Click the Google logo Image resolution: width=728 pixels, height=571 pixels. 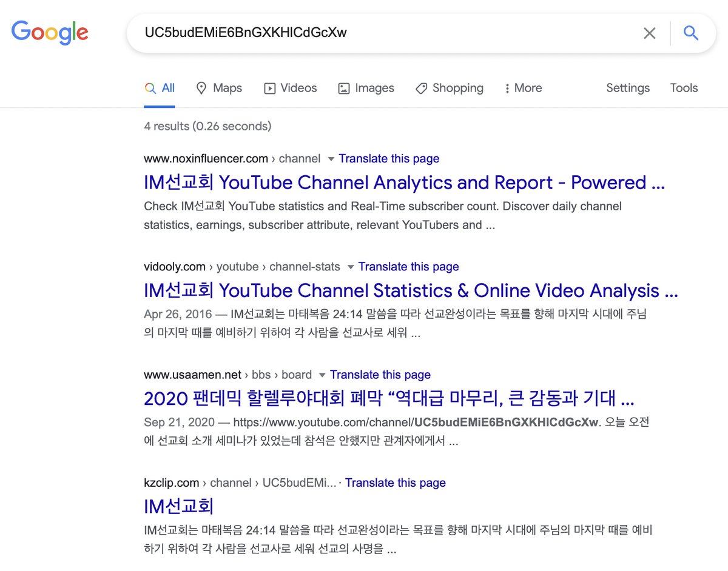tap(50, 32)
